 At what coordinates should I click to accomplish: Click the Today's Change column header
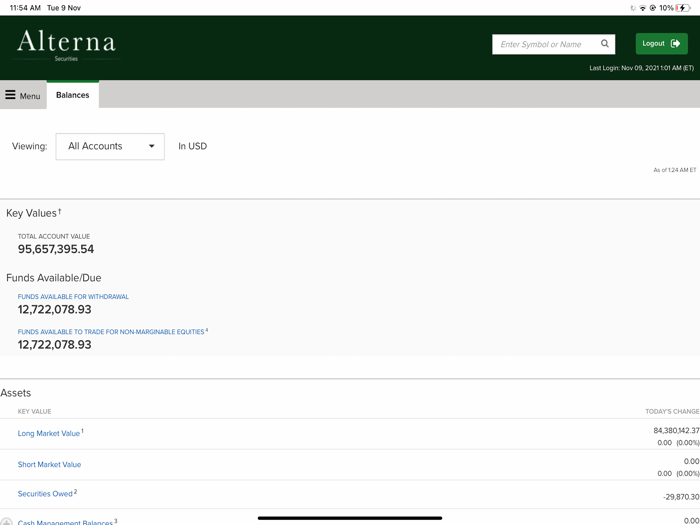pos(672,411)
